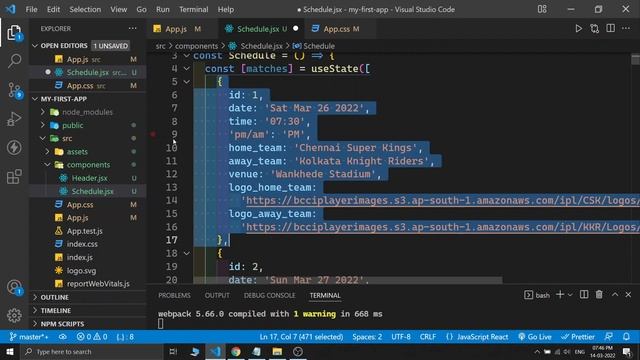The image size is (640, 360).
Task: Switch to the PROBLEMS panel tab
Action: [174, 295]
